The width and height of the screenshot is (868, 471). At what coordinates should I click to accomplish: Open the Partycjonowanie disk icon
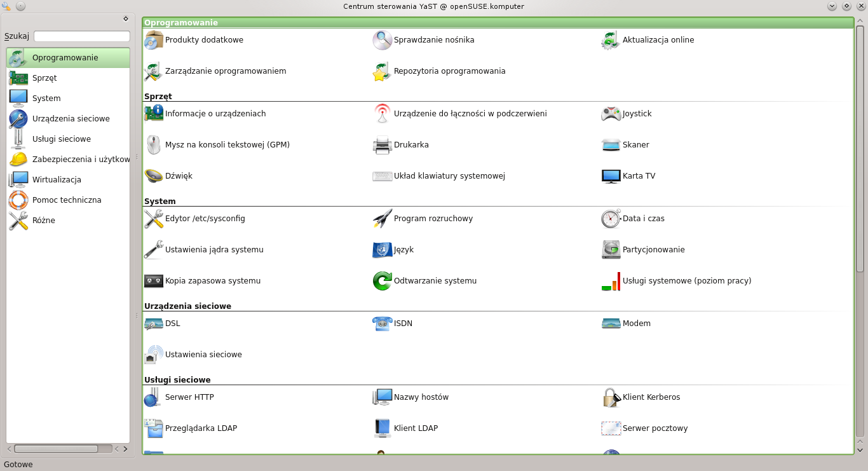click(611, 250)
